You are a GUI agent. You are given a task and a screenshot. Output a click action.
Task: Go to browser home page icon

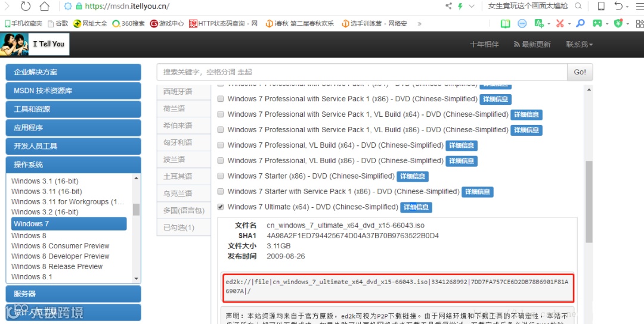pos(44,6)
